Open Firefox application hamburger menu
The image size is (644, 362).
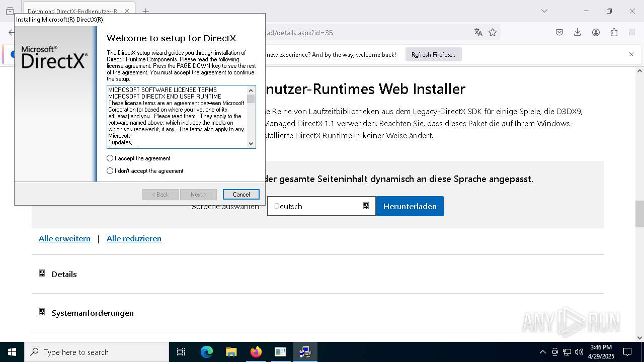632,32
